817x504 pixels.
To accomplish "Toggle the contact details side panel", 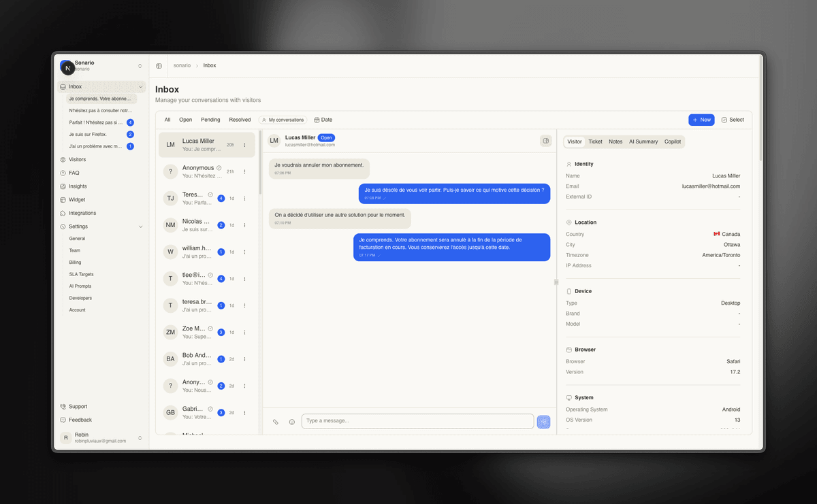I will click(x=545, y=140).
